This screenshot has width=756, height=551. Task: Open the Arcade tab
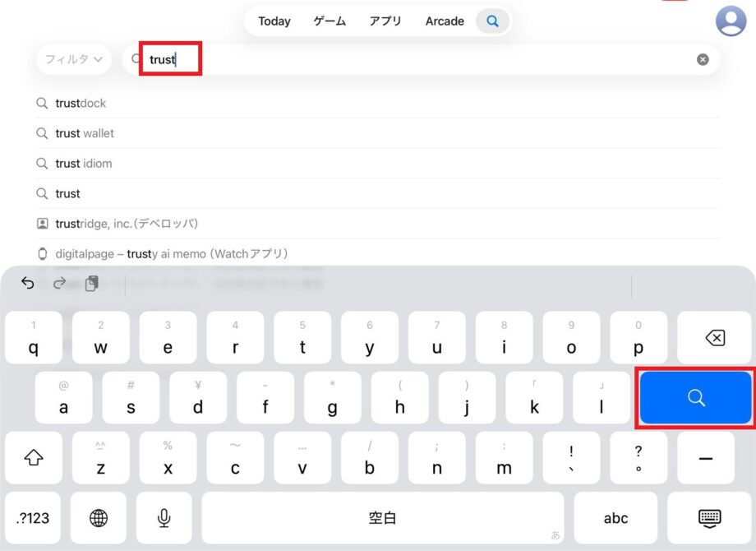[x=445, y=21]
